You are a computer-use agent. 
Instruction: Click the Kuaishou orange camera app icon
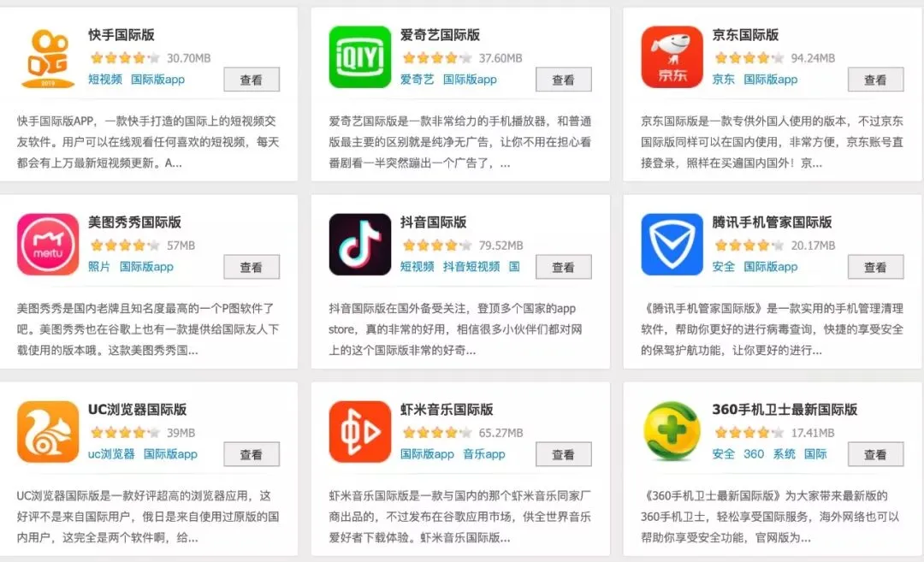click(48, 57)
